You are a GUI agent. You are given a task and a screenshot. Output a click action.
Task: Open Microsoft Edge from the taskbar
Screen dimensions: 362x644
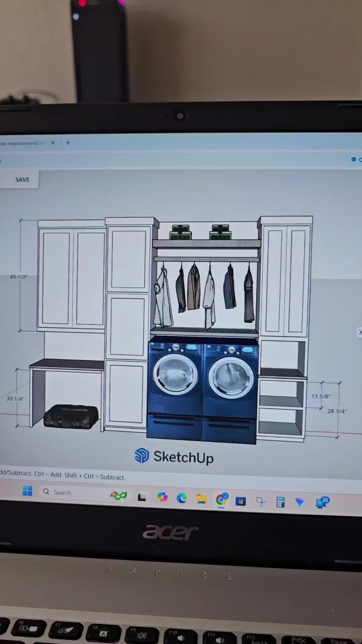[x=182, y=498]
